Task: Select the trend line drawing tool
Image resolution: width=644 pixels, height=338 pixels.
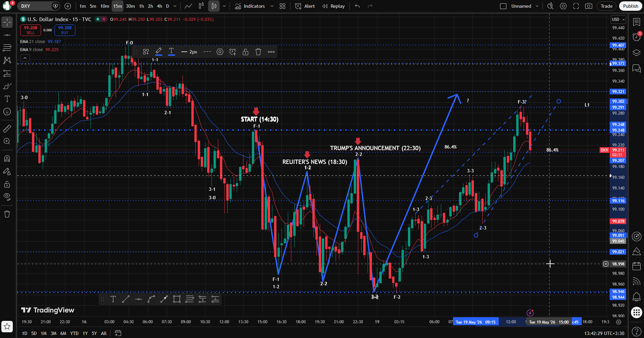Action: point(7,35)
